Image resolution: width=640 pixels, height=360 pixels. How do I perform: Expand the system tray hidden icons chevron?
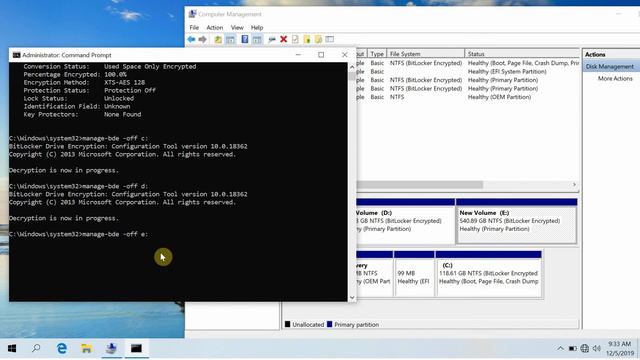tap(560, 348)
